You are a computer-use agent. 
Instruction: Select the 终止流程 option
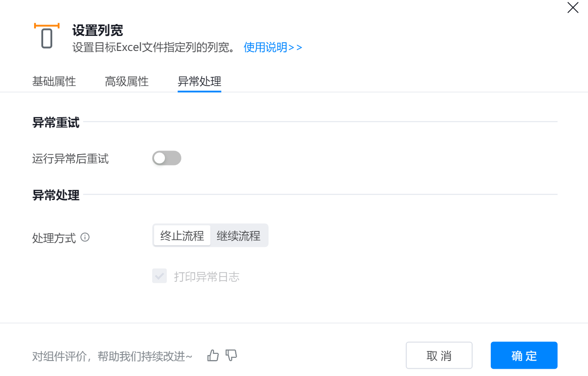(x=182, y=236)
